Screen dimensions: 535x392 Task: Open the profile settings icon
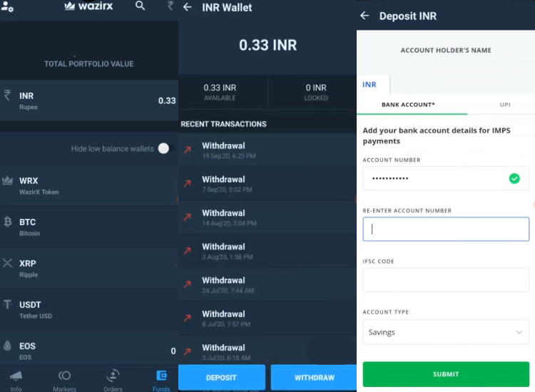pyautogui.click(x=7, y=6)
